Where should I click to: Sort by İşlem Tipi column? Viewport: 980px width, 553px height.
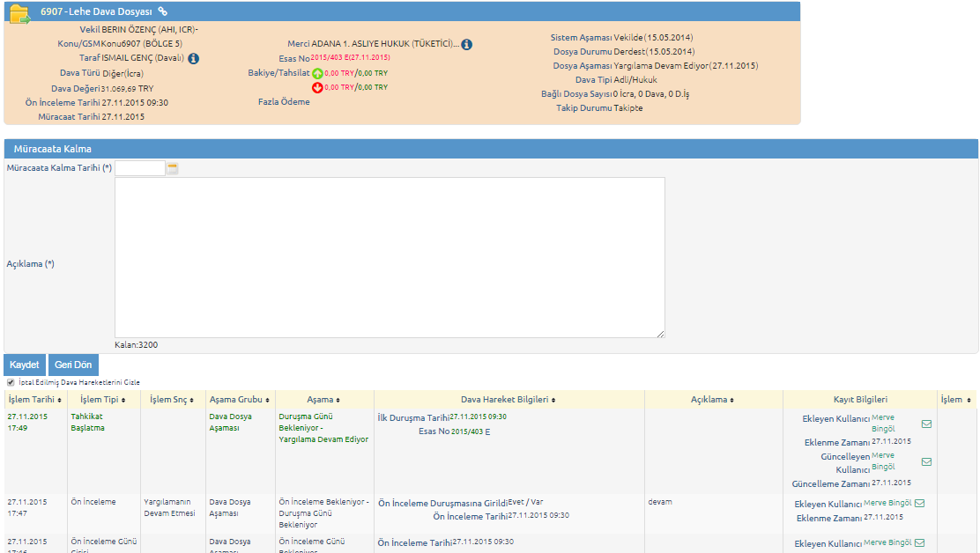(x=102, y=400)
